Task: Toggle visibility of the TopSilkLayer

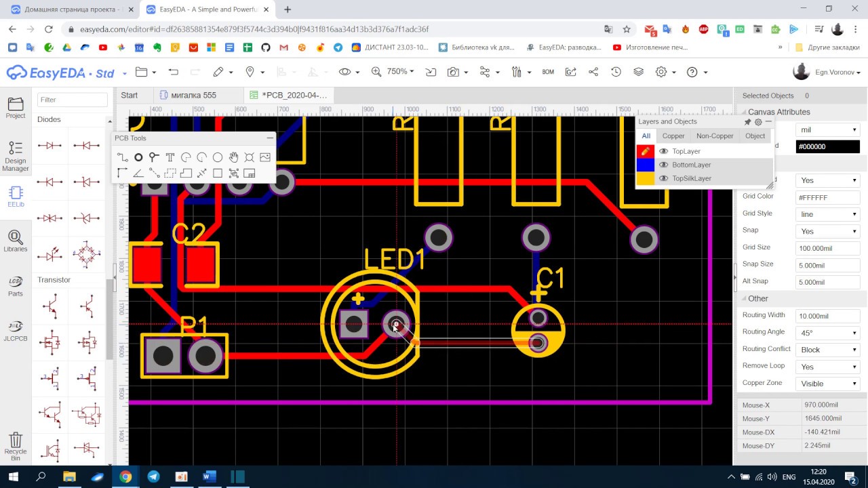Action: pyautogui.click(x=664, y=178)
